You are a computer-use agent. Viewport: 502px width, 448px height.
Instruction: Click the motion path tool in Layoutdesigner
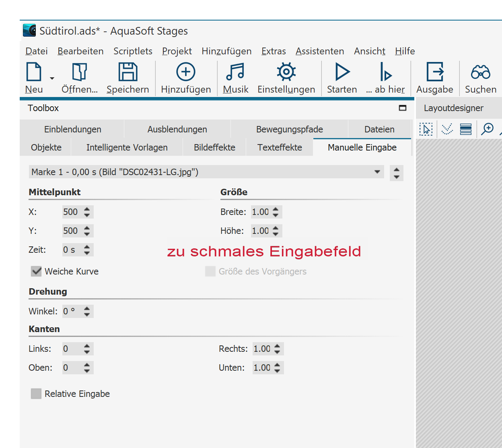[x=447, y=129]
